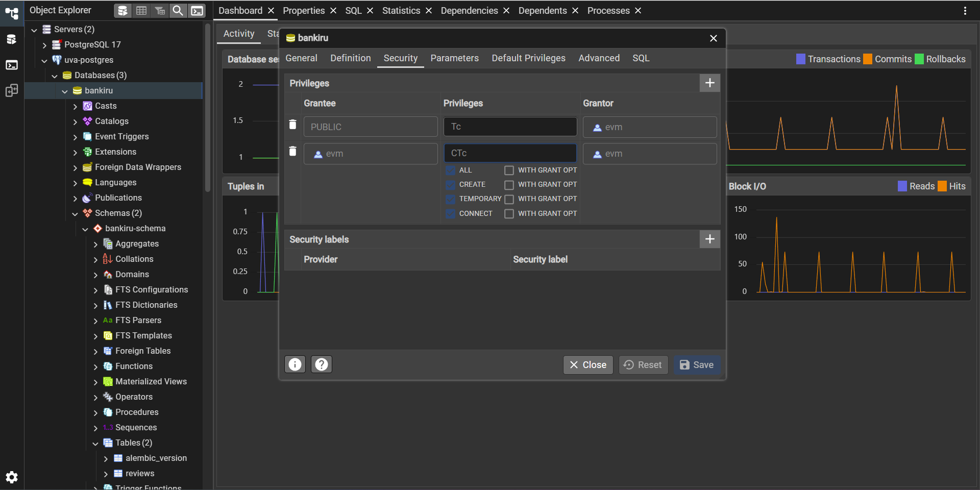The image size is (980, 490).
Task: Expand the Casts node
Action: click(x=75, y=106)
